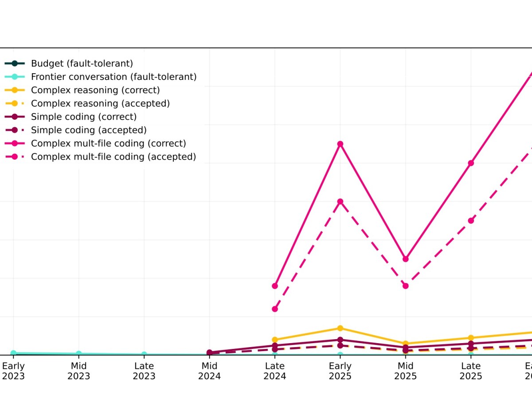
Task: Click the 'Mid 2024' x-axis label
Action: click(x=209, y=371)
